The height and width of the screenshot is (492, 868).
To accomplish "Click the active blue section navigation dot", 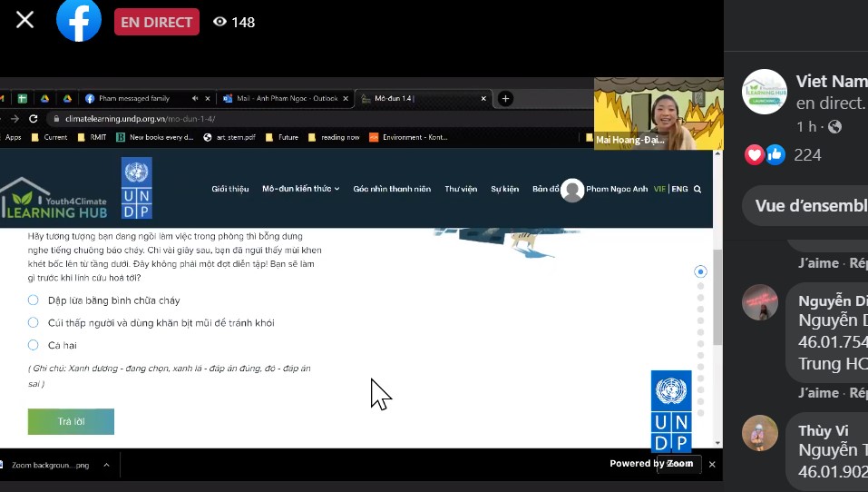I will pos(700,271).
